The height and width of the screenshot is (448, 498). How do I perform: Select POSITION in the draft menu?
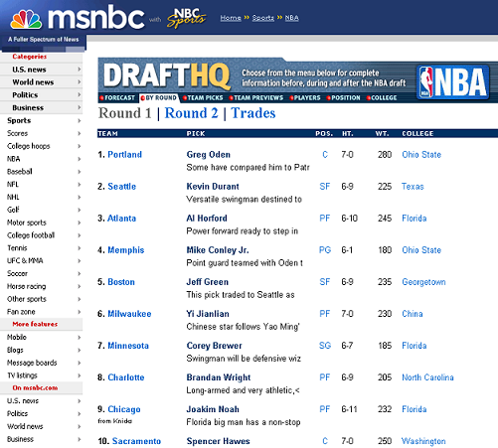(346, 98)
